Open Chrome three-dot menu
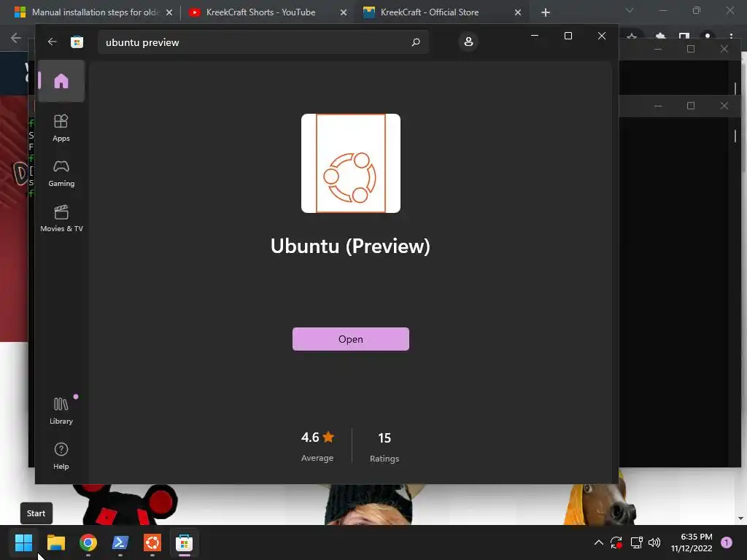Image resolution: width=747 pixels, height=560 pixels. (x=731, y=36)
